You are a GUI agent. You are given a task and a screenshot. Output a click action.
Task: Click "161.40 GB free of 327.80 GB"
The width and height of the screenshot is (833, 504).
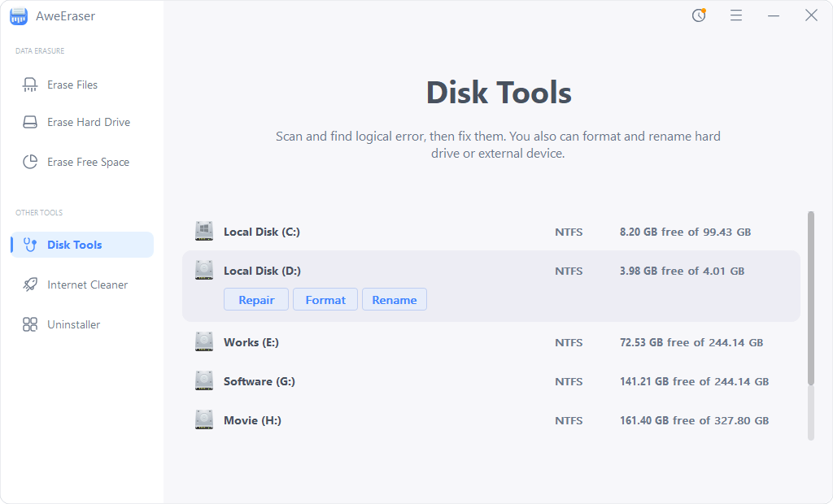pos(695,420)
